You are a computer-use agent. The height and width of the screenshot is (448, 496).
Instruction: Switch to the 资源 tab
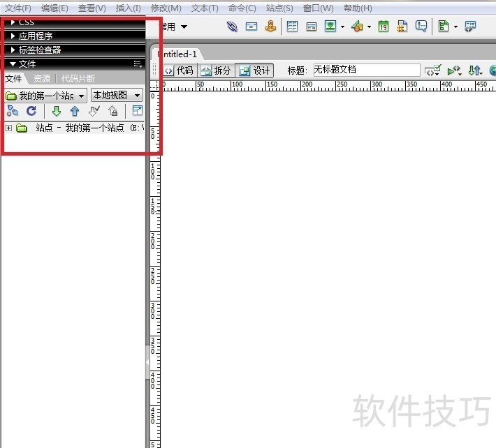42,78
